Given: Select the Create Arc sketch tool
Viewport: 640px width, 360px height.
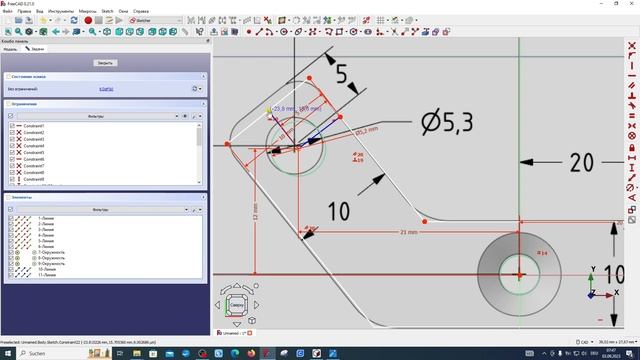Looking at the screenshot, I should point(269,31).
